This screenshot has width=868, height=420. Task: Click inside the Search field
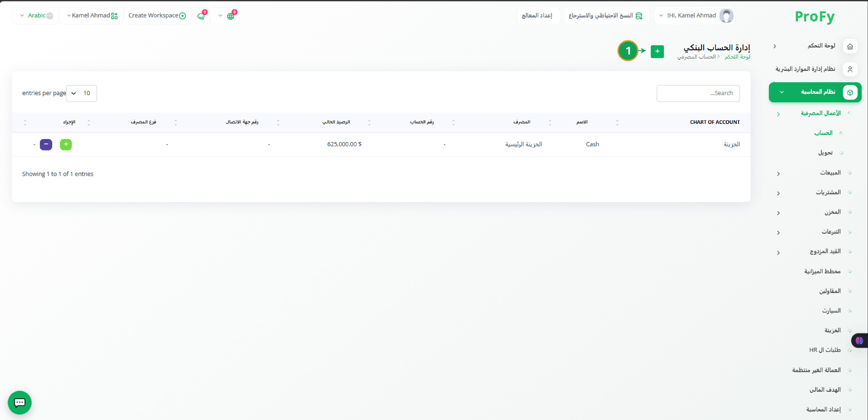tap(698, 93)
